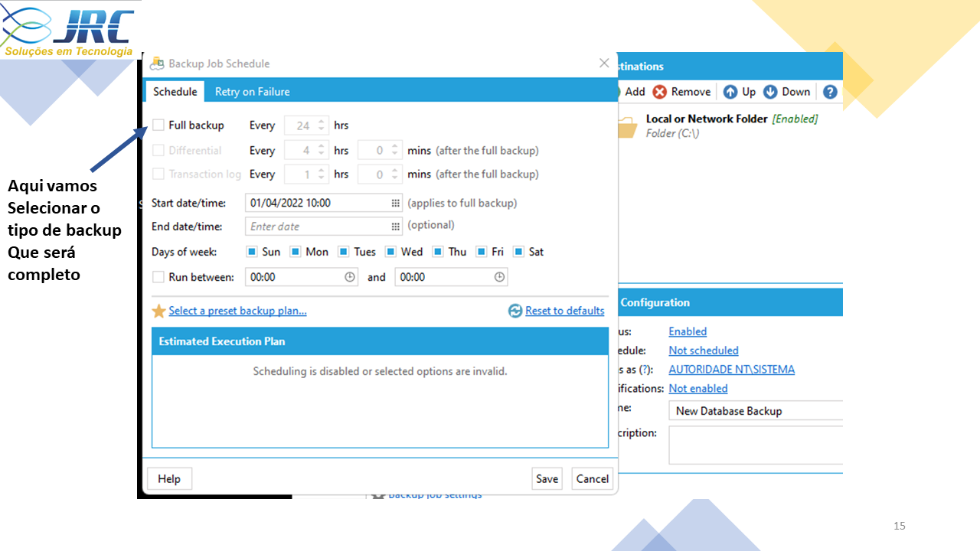Open destinations help question mark icon
This screenshot has height=551, width=980.
point(830,92)
